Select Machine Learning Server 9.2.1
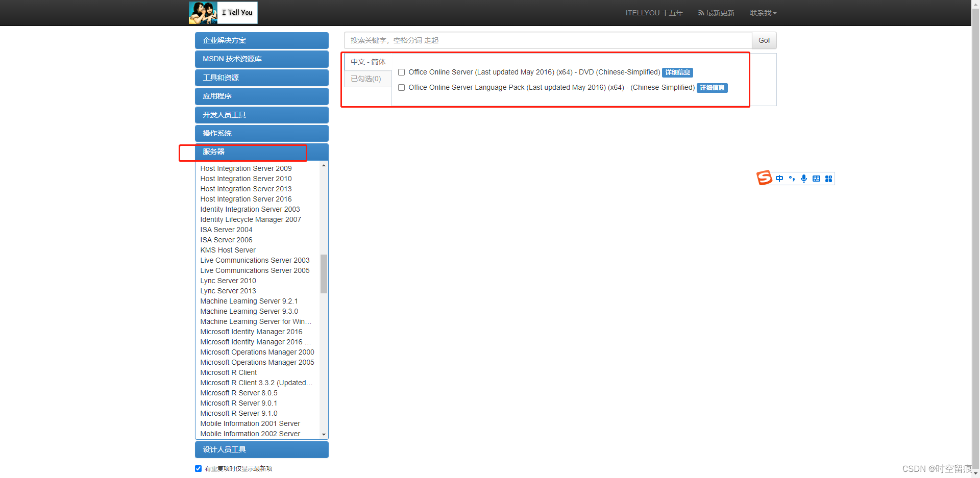 click(x=249, y=301)
